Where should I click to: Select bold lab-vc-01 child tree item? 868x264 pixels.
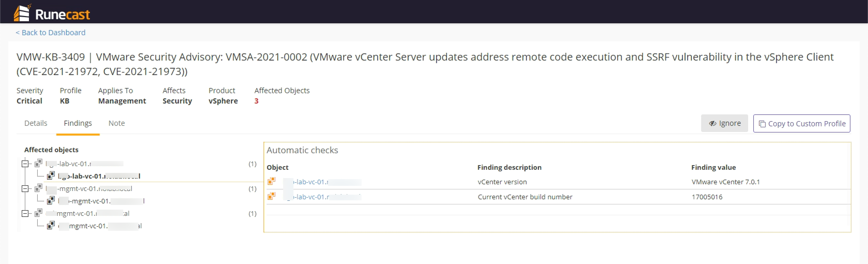pyautogui.click(x=99, y=176)
